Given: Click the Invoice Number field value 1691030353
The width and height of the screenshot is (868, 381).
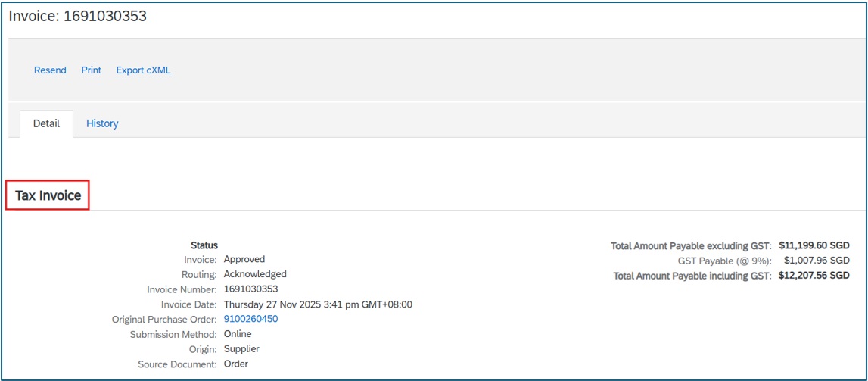Looking at the screenshot, I should coord(250,289).
